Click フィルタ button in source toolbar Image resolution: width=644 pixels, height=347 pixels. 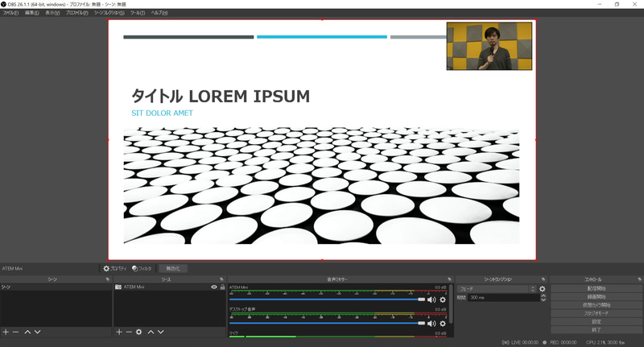click(142, 269)
